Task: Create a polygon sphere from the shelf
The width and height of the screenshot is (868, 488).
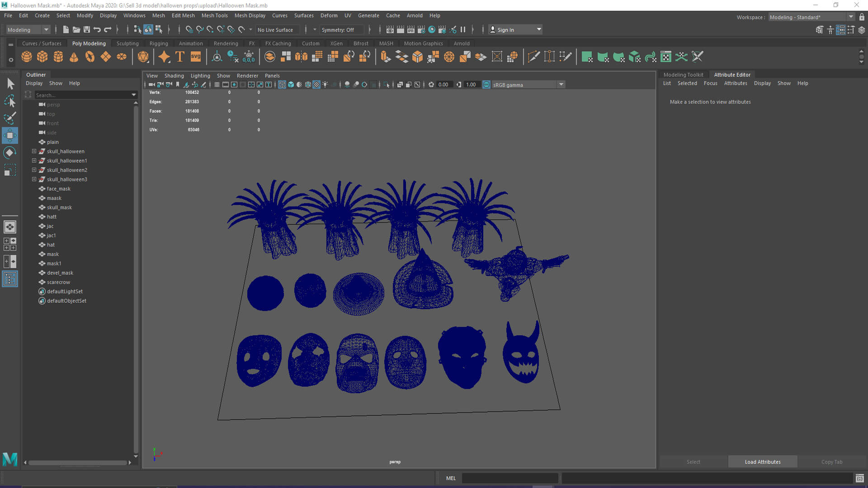Action: (x=27, y=57)
